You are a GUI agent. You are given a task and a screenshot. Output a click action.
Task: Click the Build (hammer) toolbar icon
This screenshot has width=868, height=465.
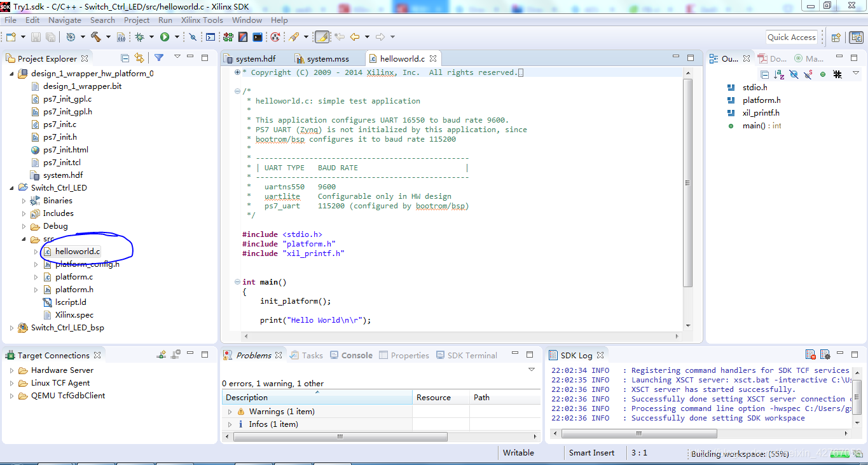click(x=95, y=37)
